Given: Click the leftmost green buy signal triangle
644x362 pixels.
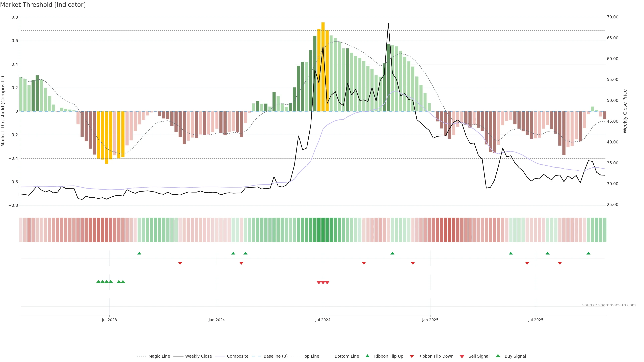Looking at the screenshot, I should (x=98, y=282).
